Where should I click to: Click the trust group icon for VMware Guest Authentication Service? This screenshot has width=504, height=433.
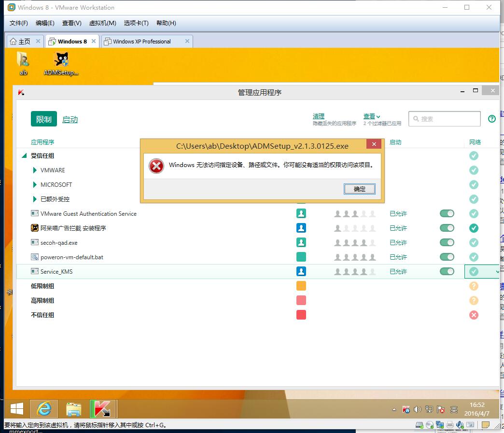(x=301, y=213)
